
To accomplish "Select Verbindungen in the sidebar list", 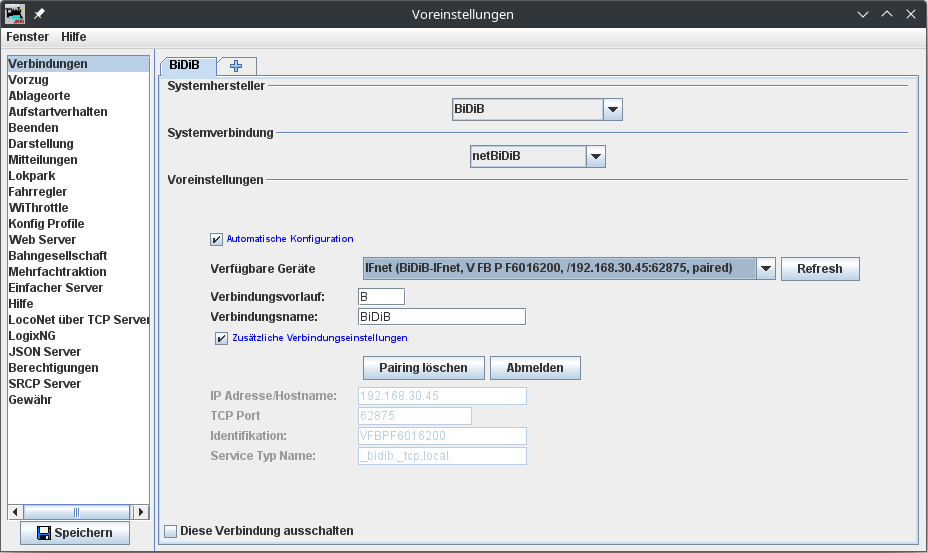I will (78, 64).
